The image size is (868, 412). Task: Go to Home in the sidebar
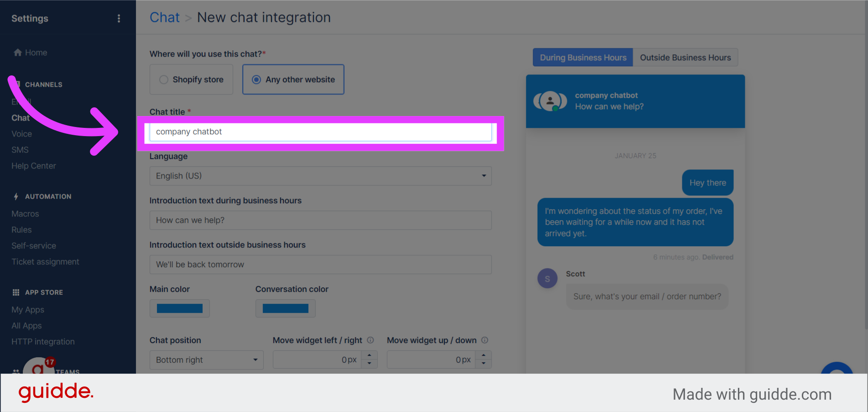pyautogui.click(x=36, y=53)
